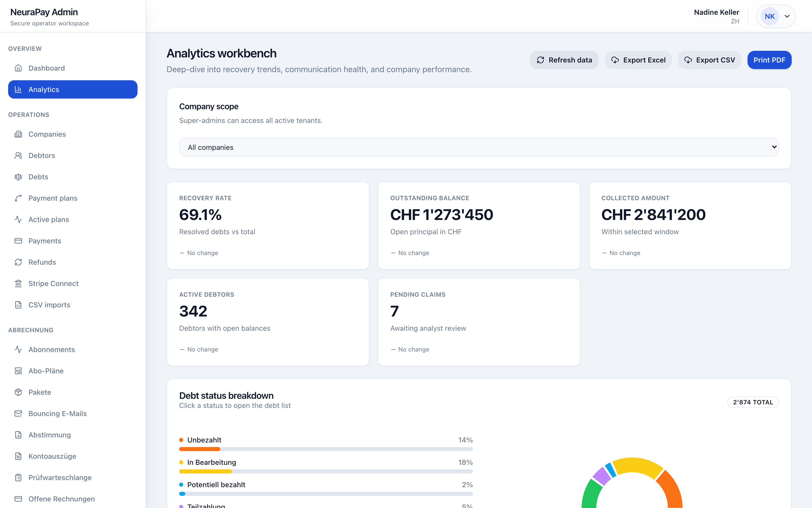
Task: Click the Outstanding balance CHF 1'273'450 card
Action: point(479,226)
